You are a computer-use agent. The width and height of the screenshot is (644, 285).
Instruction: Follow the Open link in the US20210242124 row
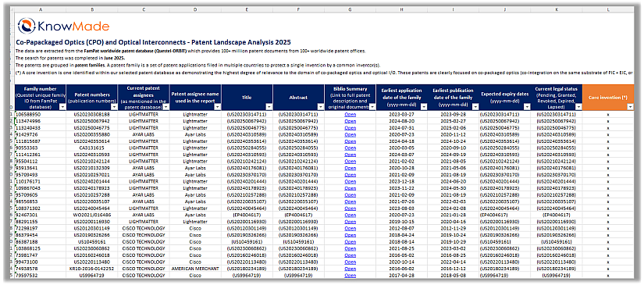coord(350,162)
